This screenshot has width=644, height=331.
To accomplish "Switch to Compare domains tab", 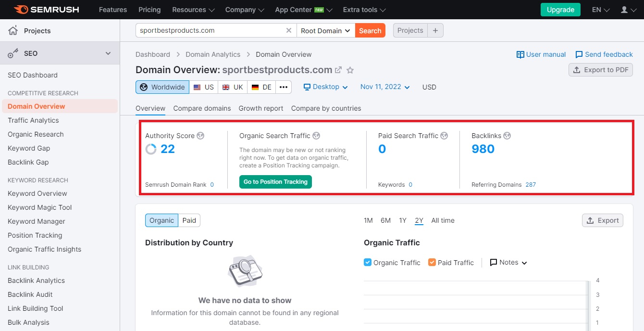I will [202, 108].
